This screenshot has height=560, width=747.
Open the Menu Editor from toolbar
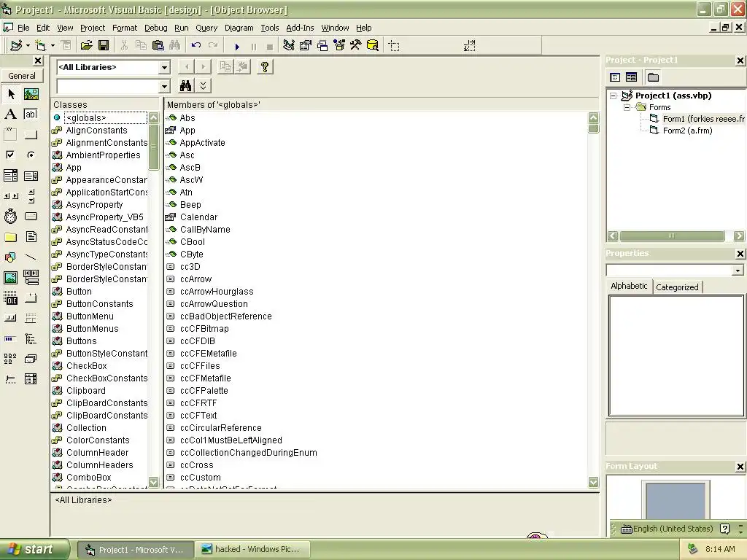click(66, 45)
